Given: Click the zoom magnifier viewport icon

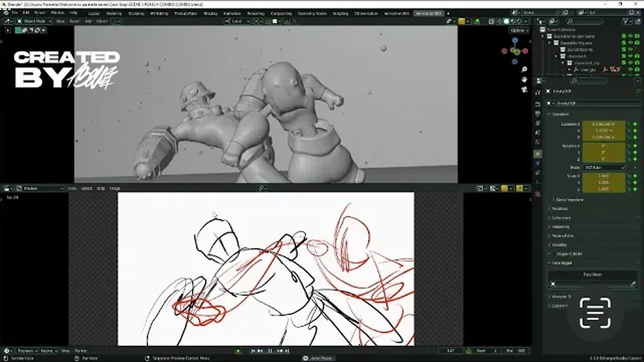Looking at the screenshot, I should [x=524, y=69].
